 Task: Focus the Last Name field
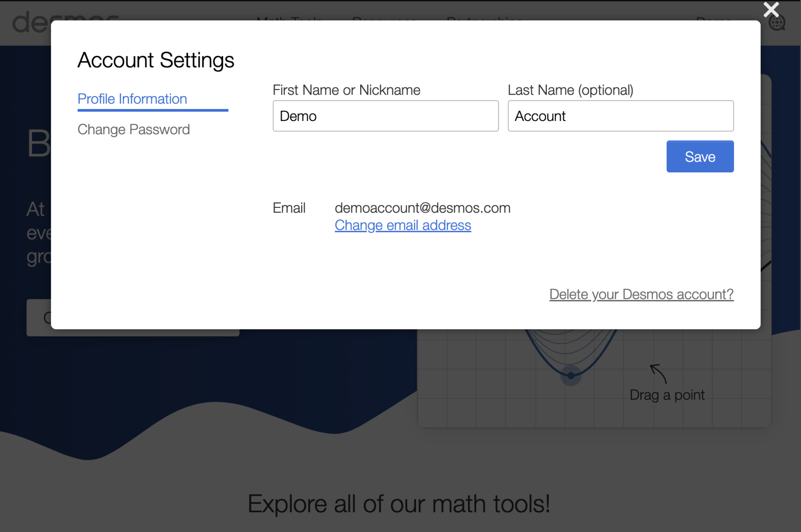[x=621, y=116]
